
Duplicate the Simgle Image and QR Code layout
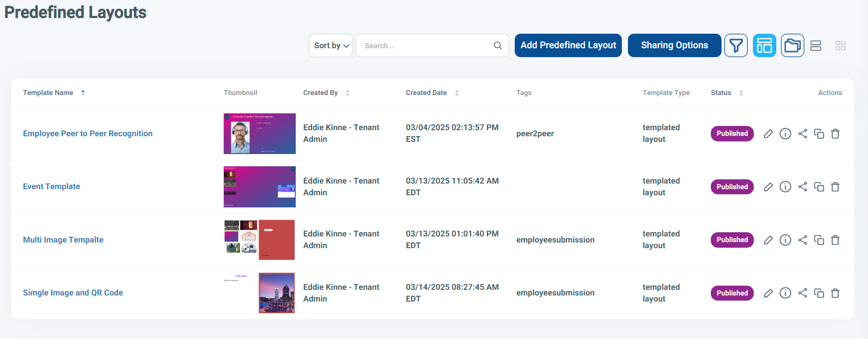[x=819, y=293]
